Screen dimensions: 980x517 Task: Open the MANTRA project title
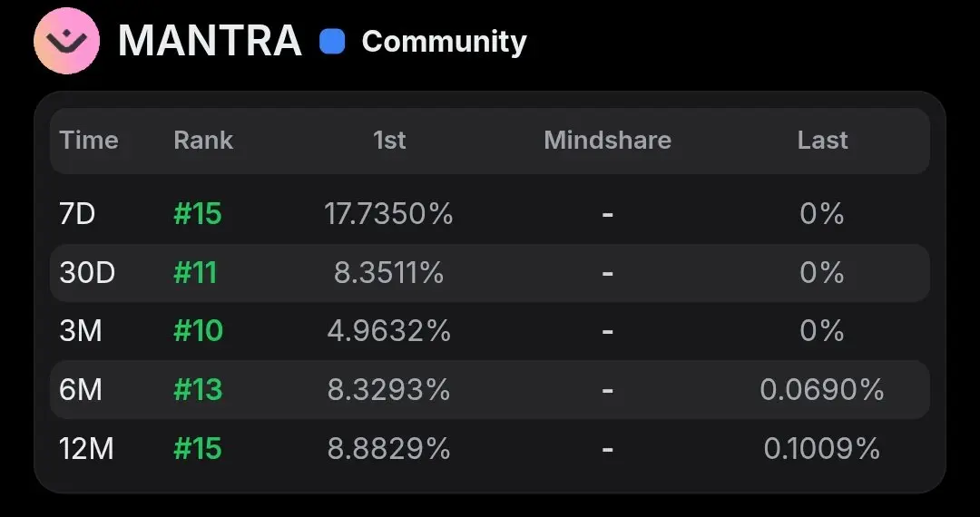tap(210, 41)
